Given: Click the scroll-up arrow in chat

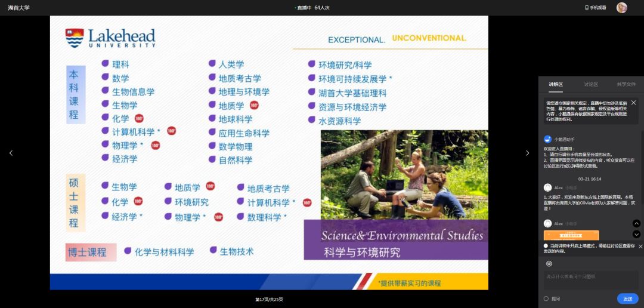Looking at the screenshot, I should coord(636,224).
